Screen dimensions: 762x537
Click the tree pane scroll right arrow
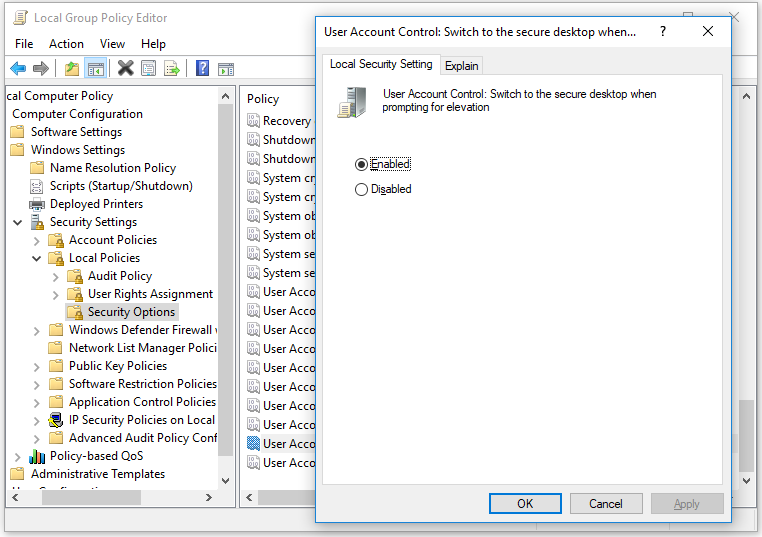209,498
